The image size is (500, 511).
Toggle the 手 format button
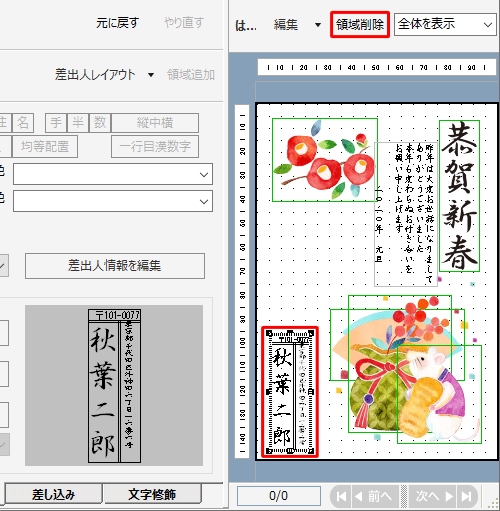56,123
